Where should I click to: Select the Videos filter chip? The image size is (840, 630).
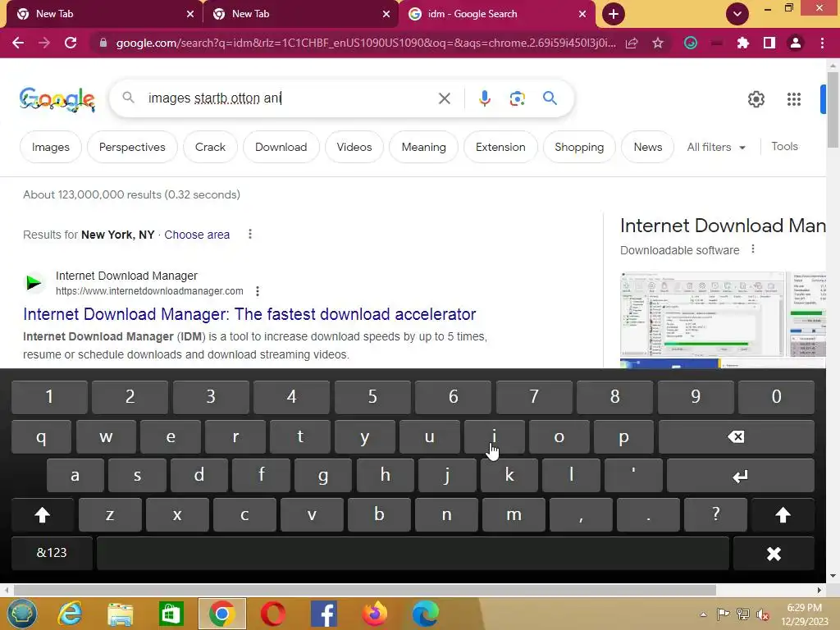(354, 147)
